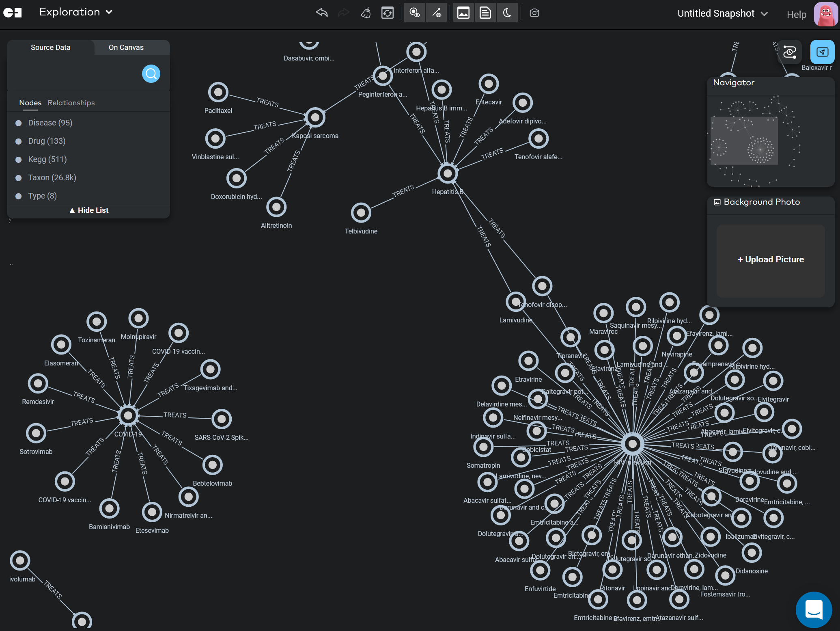Select the Elasomeran node
The image size is (840, 631).
[61, 345]
